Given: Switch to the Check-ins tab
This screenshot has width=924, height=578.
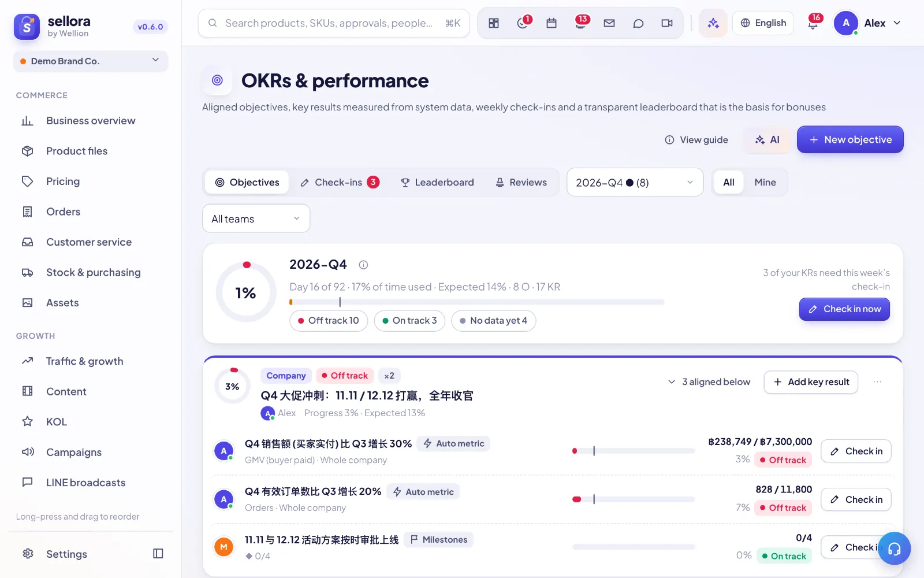Looking at the screenshot, I should click(x=340, y=183).
